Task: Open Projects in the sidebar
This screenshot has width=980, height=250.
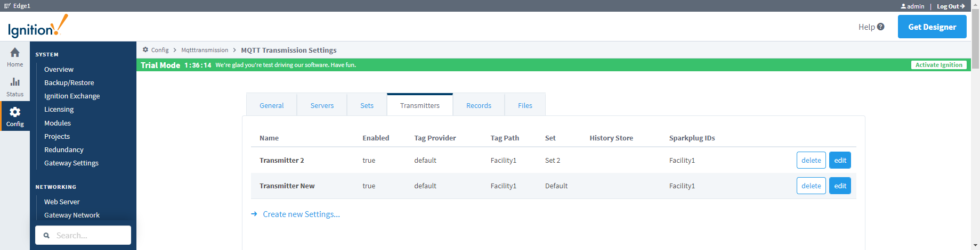Action: [57, 136]
